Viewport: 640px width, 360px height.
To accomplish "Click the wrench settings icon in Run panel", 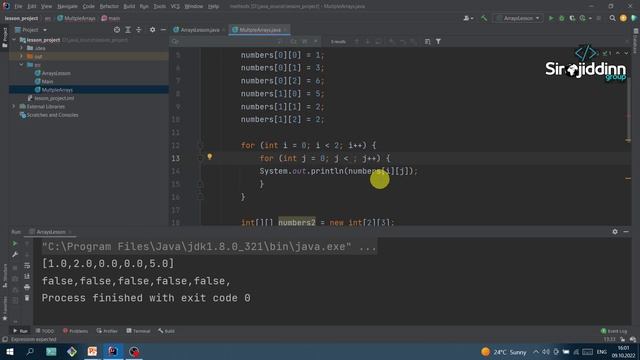I will [x=15, y=255].
